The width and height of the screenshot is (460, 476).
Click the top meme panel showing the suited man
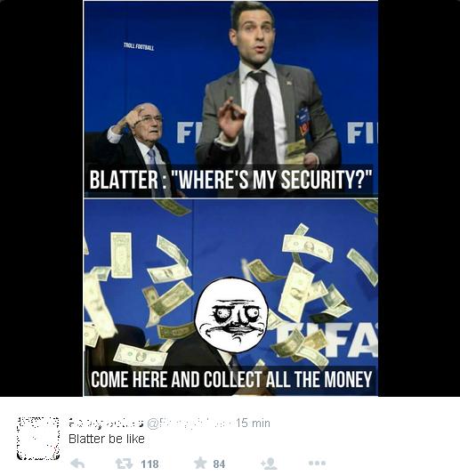pos(230,100)
